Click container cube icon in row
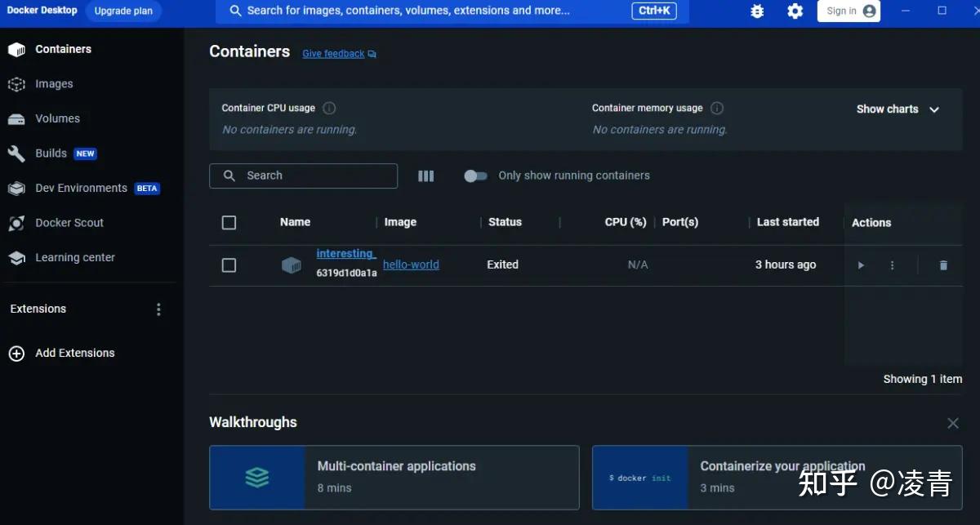The image size is (980, 525). [x=292, y=265]
